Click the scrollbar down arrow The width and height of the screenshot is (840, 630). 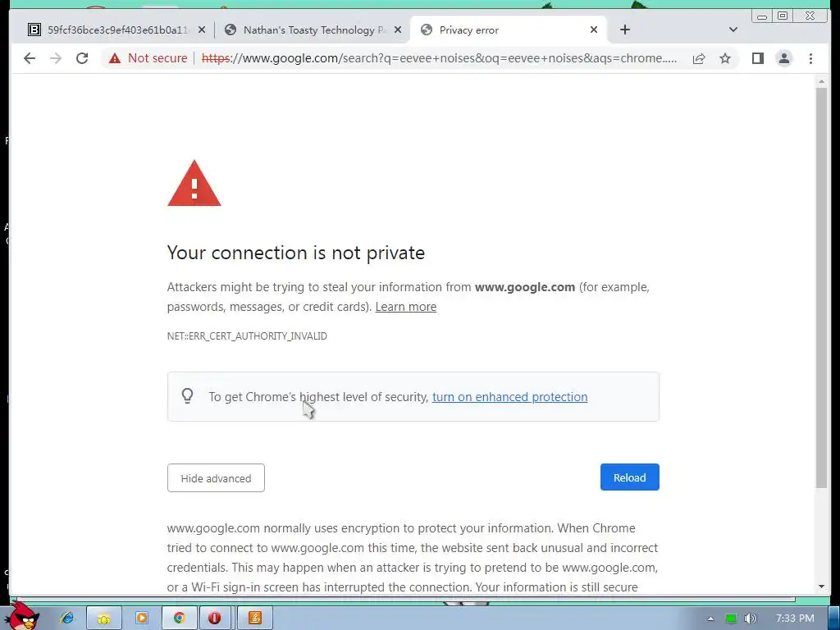point(821,587)
